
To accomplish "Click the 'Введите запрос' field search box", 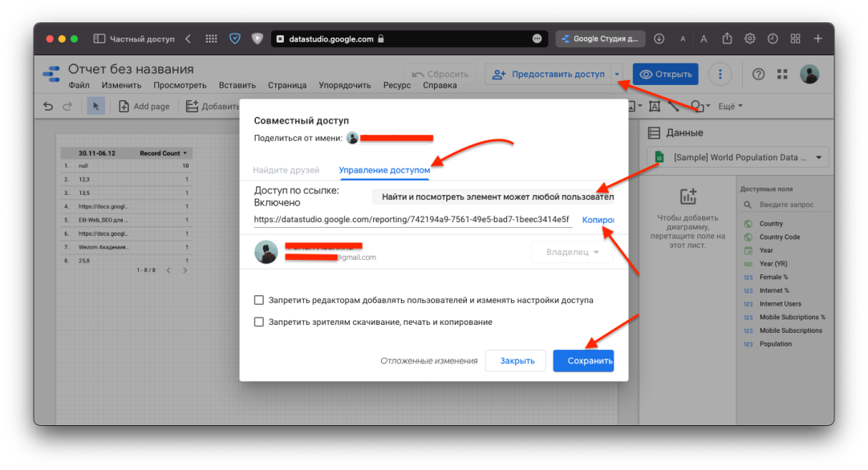I will click(x=786, y=205).
